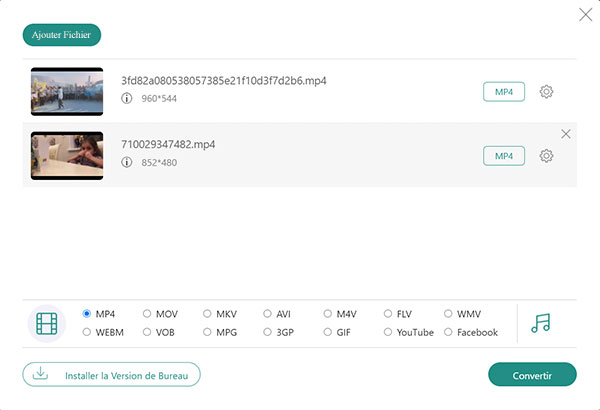Select the GIF output option

point(328,332)
